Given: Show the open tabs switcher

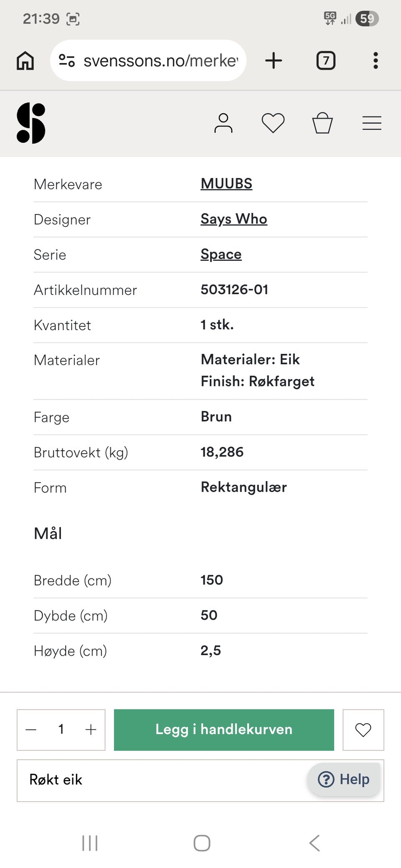Looking at the screenshot, I should 326,61.
